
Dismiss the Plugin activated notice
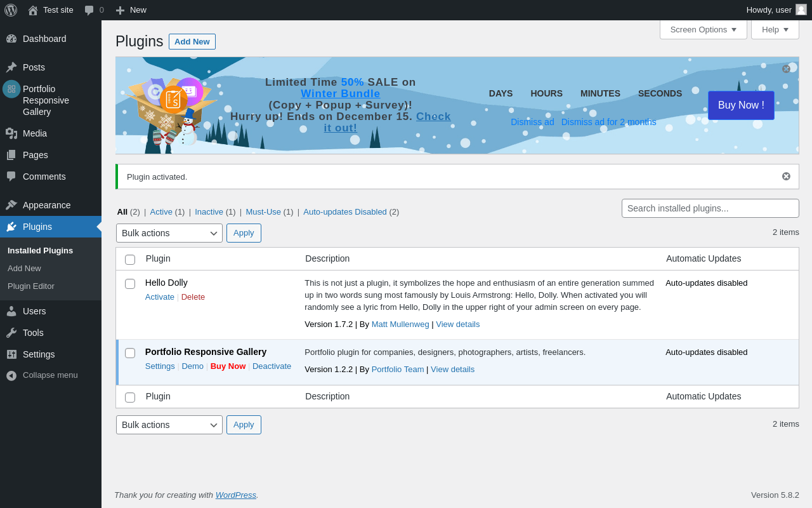pos(786,177)
